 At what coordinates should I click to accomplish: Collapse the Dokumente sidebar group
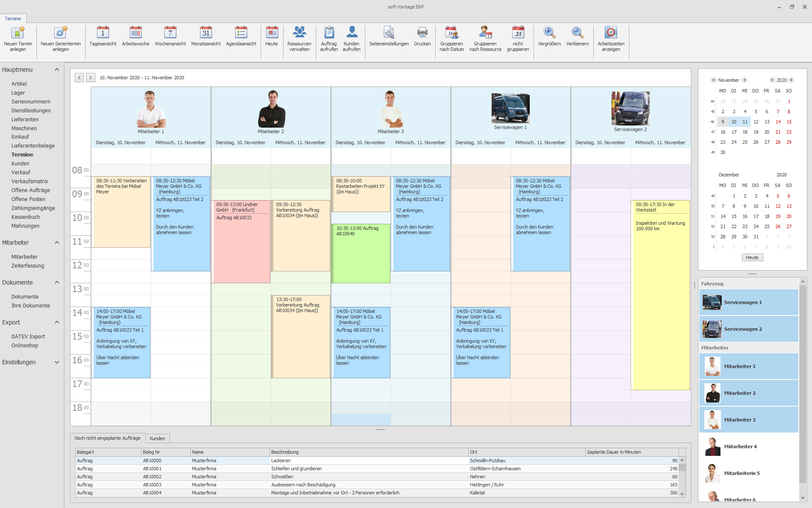click(x=57, y=282)
